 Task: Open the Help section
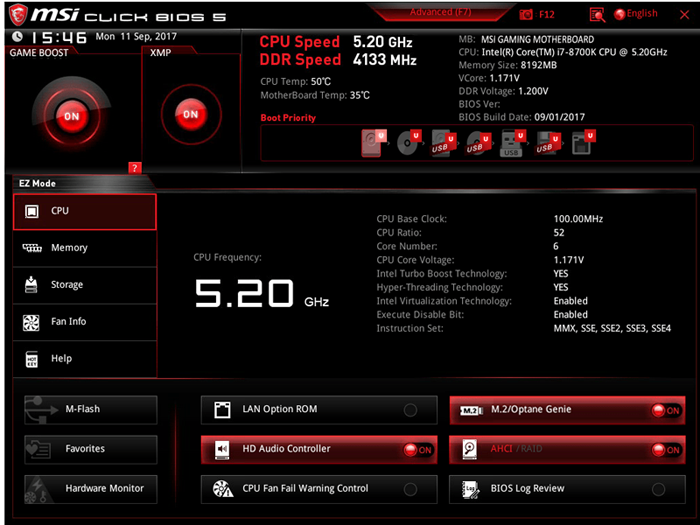point(85,359)
